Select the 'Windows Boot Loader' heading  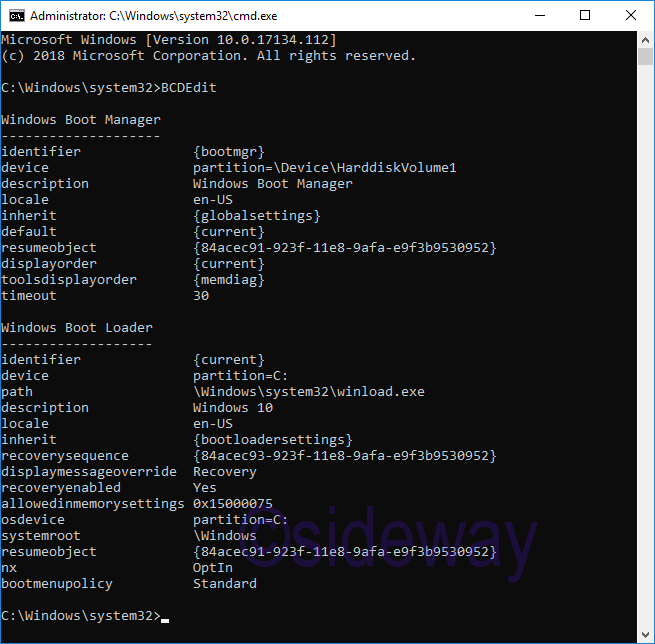pyautogui.click(x=77, y=328)
